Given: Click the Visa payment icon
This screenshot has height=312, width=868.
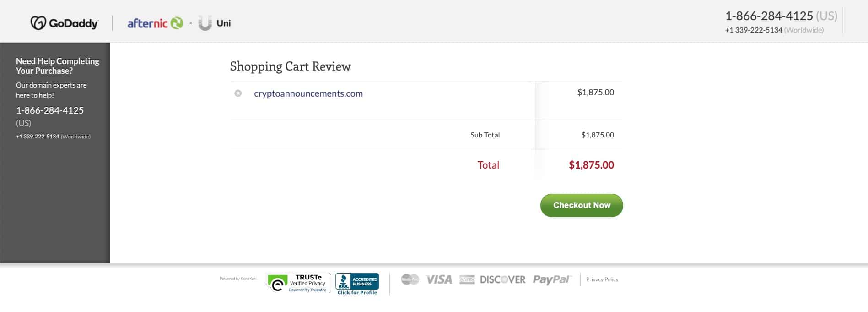Looking at the screenshot, I should point(438,279).
